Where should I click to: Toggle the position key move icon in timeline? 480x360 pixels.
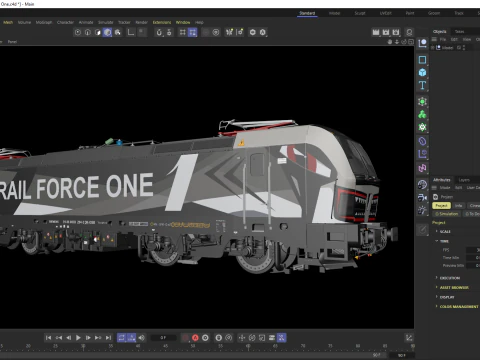[242, 338]
